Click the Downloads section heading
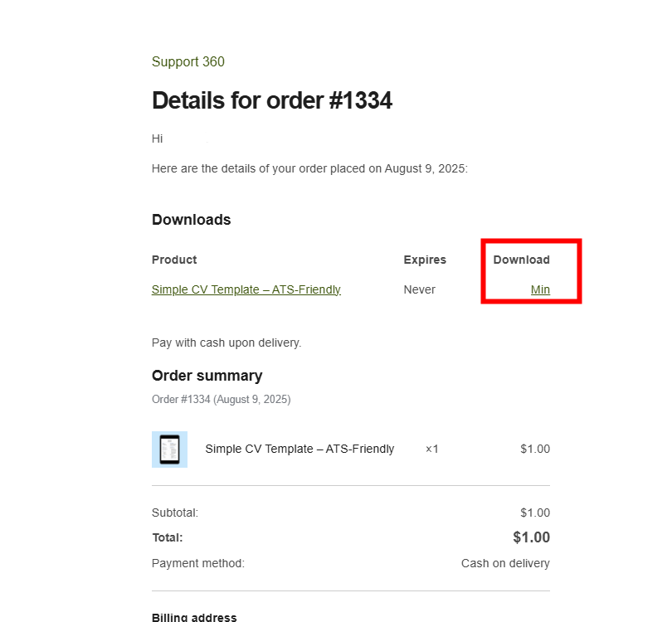The width and height of the screenshot is (672, 622). tap(191, 220)
